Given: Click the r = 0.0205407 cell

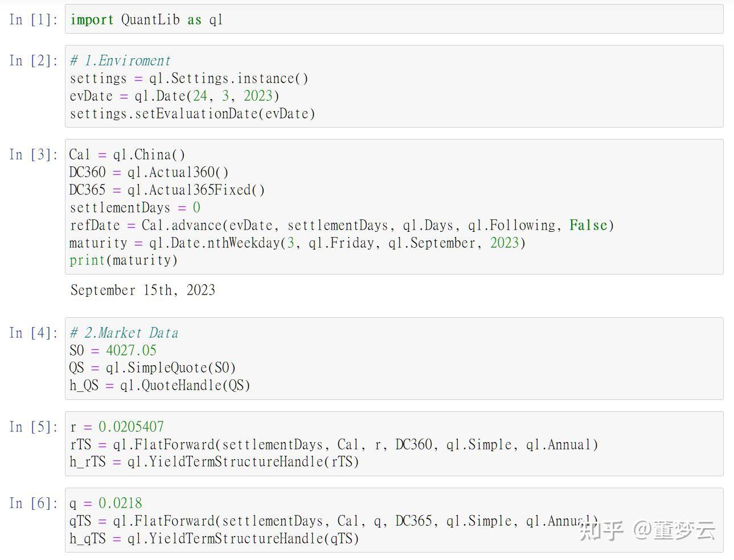Looking at the screenshot, I should [x=394, y=444].
